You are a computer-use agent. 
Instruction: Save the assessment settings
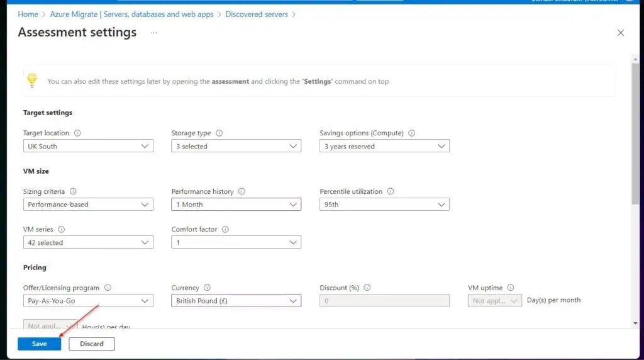click(40, 344)
